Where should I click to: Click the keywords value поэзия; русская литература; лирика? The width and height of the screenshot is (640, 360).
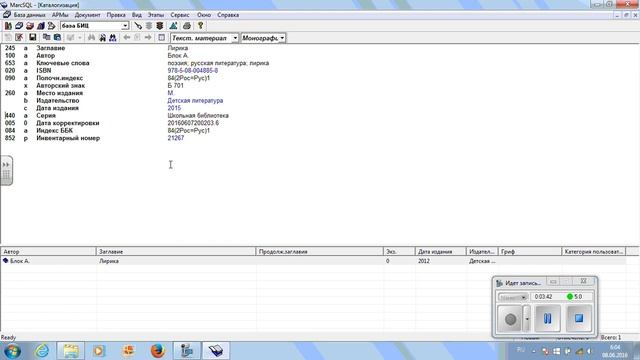tap(218, 63)
